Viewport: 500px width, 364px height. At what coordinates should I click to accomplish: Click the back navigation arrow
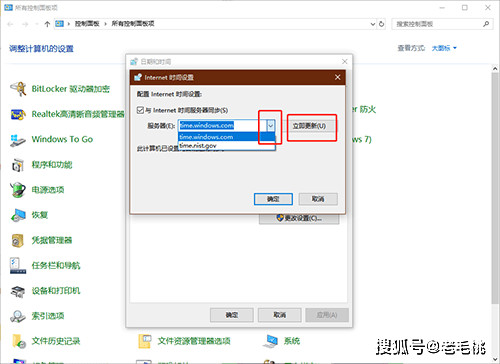10,24
